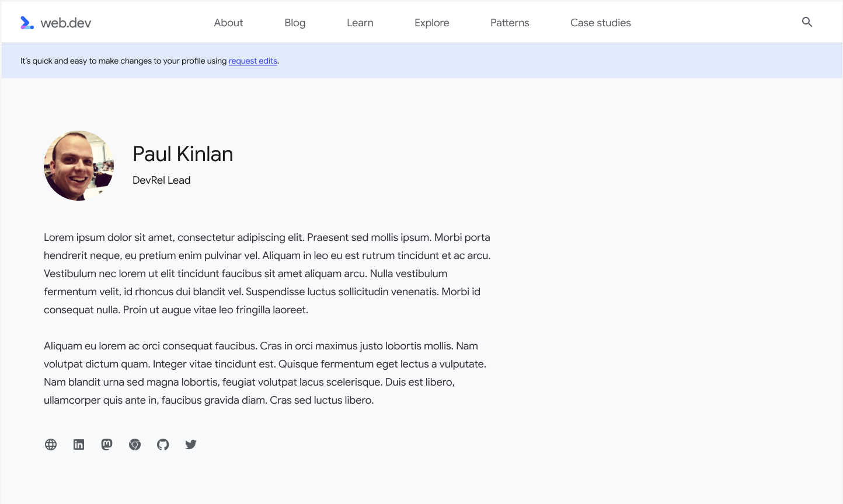Follow the request edits link

[253, 61]
